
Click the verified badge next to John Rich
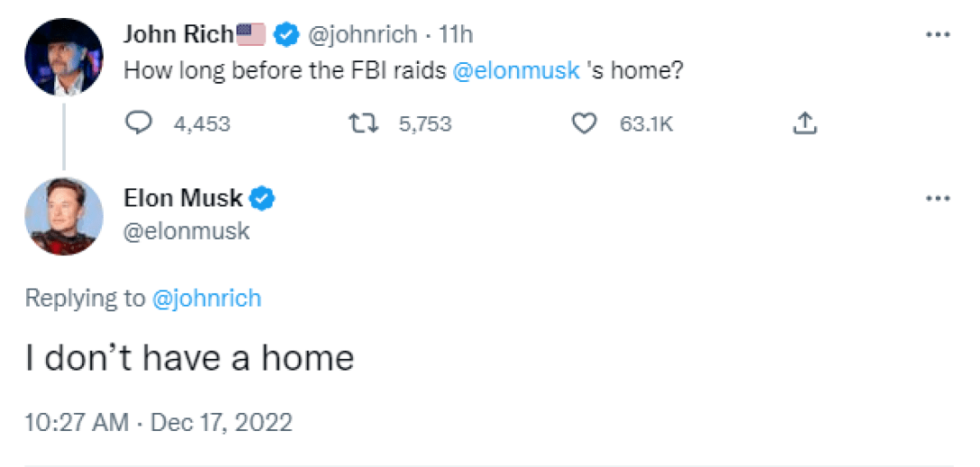(x=286, y=35)
